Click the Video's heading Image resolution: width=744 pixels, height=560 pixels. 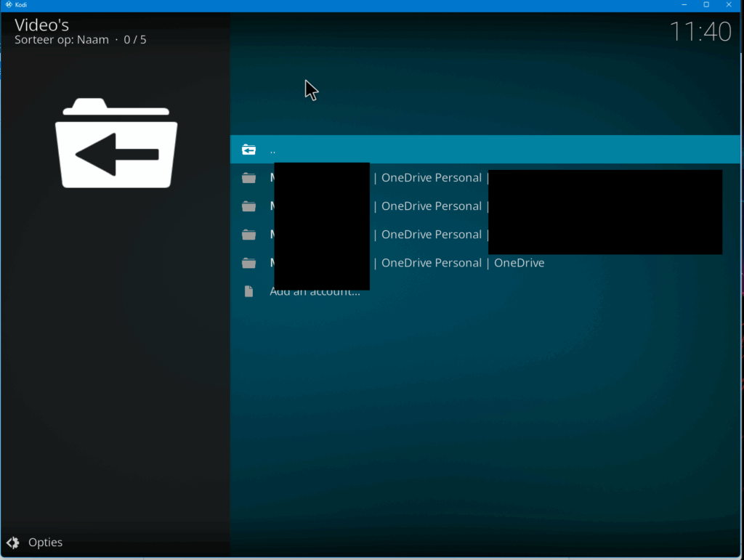(42, 25)
